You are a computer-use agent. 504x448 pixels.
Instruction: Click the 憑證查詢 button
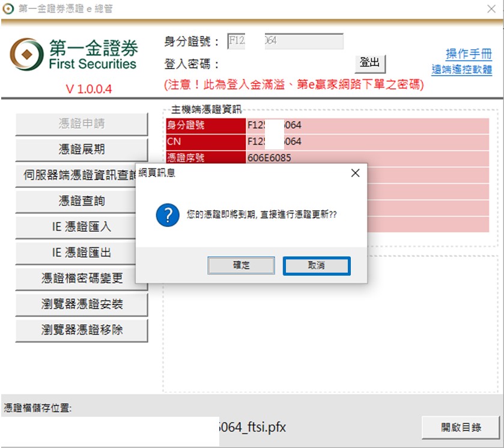click(82, 201)
